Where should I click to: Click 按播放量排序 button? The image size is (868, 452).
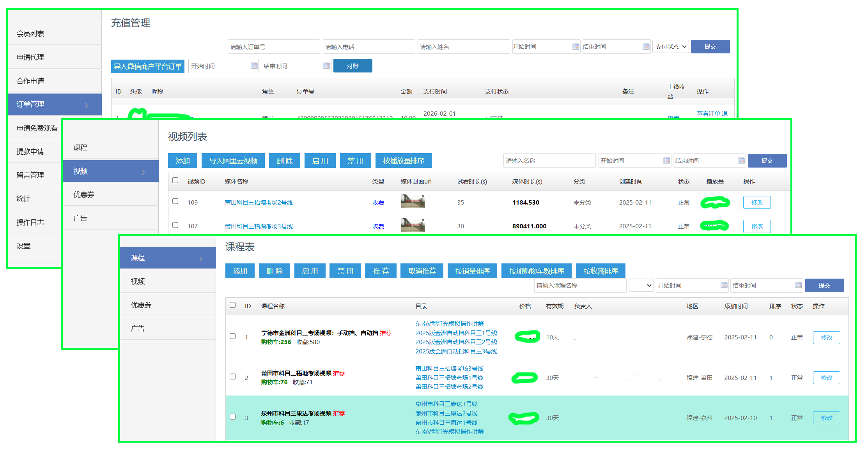[404, 161]
